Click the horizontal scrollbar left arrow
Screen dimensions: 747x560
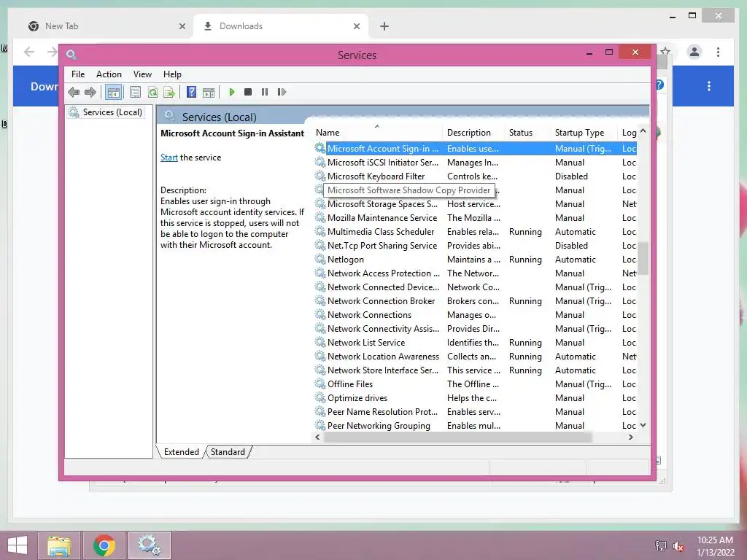pos(318,437)
